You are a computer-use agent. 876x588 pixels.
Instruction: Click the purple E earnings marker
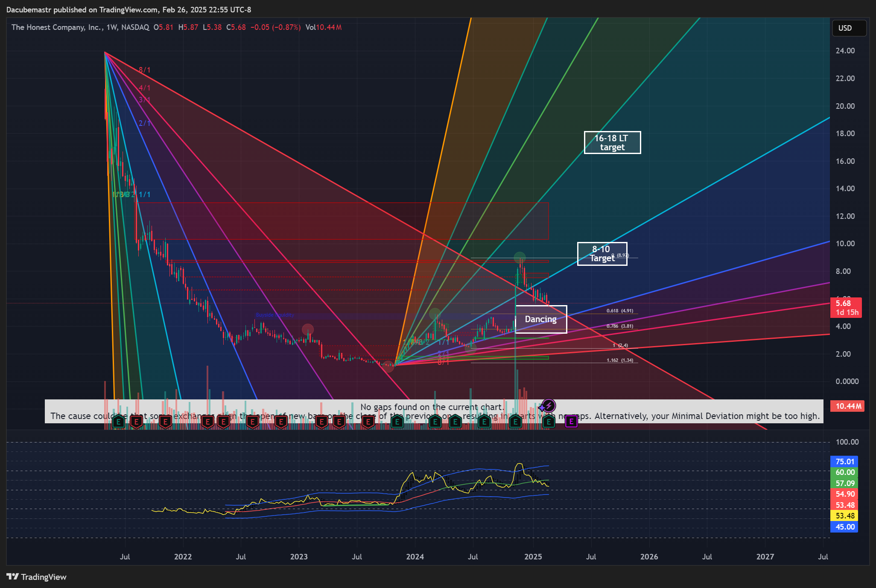coord(571,422)
